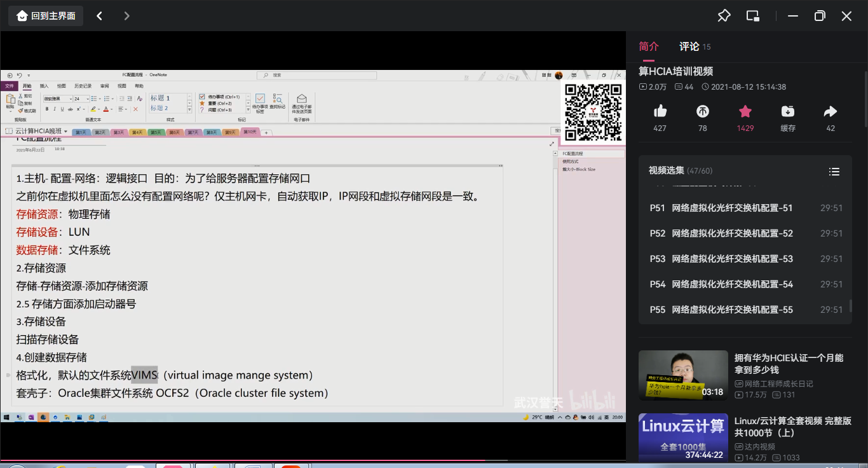Add a new section with plus tab
The height and width of the screenshot is (468, 868).
(267, 133)
